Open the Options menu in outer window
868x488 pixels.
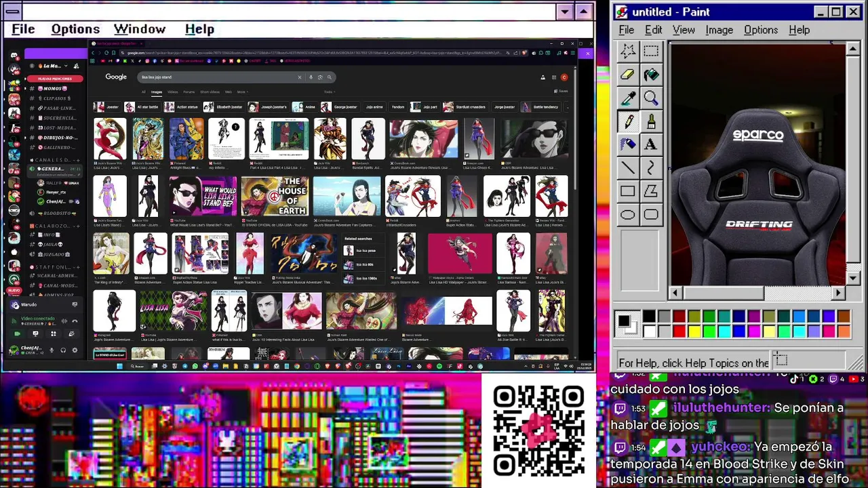point(75,29)
